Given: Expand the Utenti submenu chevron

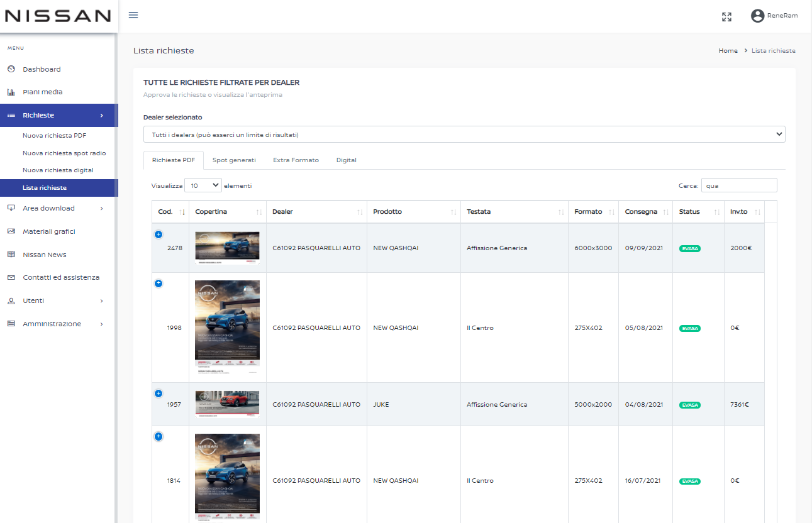Looking at the screenshot, I should pyautogui.click(x=102, y=300).
